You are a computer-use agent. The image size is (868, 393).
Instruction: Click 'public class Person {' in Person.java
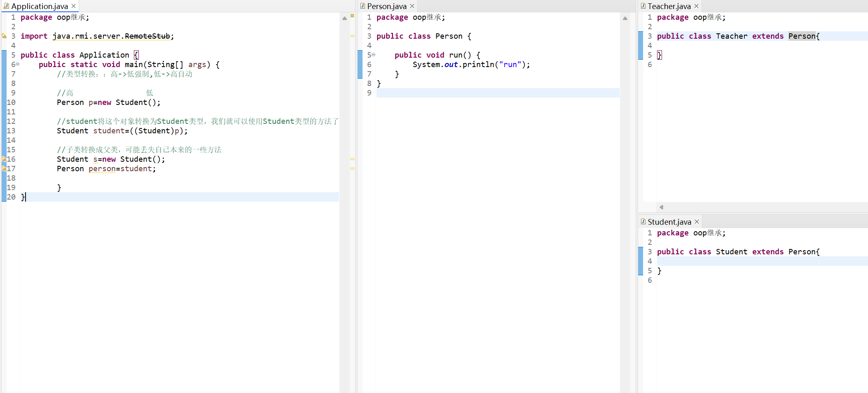coord(424,36)
